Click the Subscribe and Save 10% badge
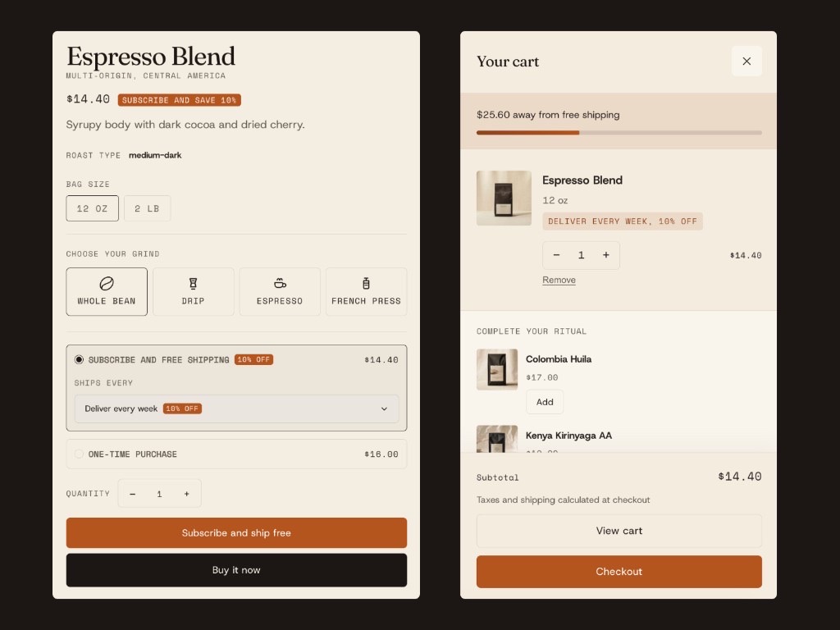 point(179,100)
